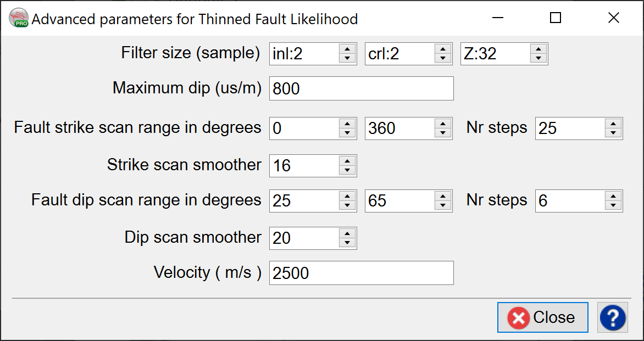
Task: Increase the inl filter size stepper
Action: click(347, 49)
